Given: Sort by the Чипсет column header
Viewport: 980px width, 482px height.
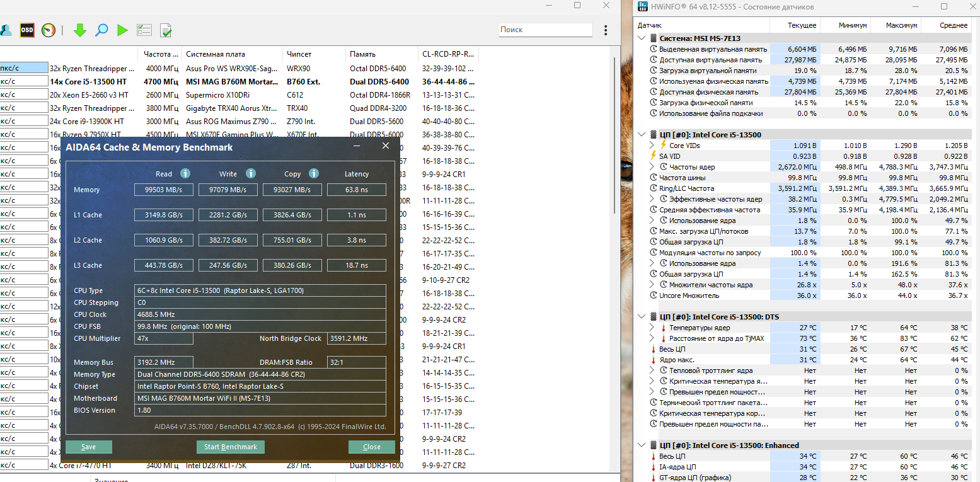Looking at the screenshot, I should click(x=314, y=54).
